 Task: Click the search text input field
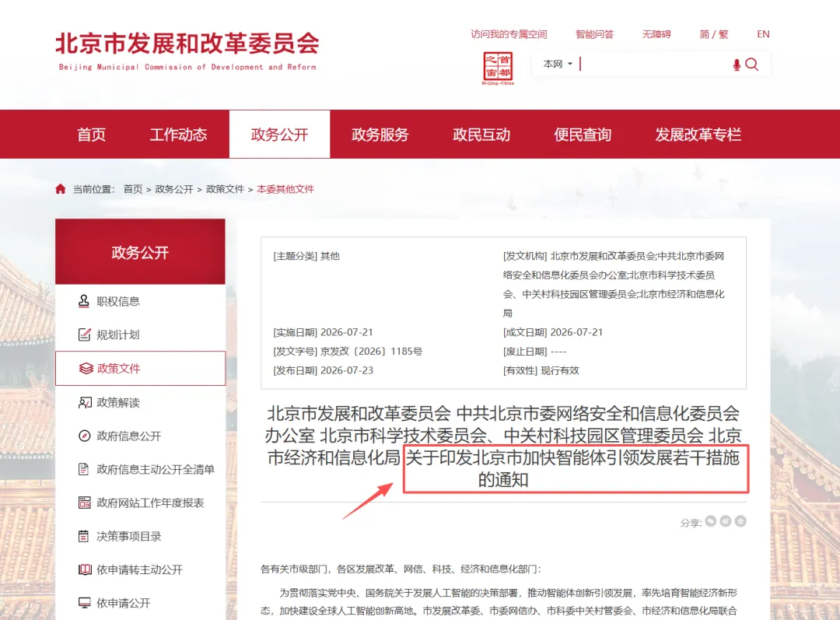tap(653, 65)
